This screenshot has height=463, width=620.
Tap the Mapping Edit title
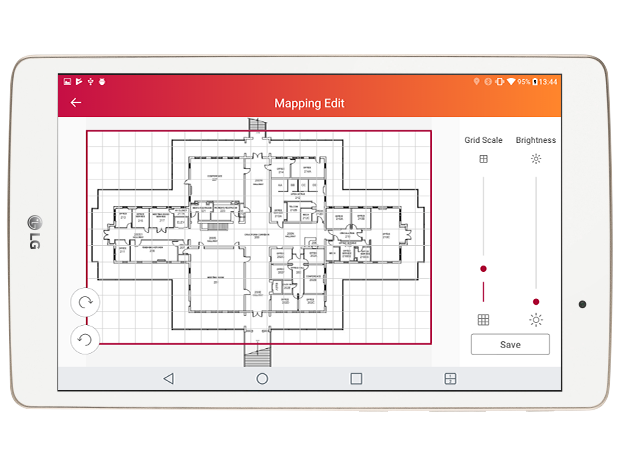[x=309, y=103]
